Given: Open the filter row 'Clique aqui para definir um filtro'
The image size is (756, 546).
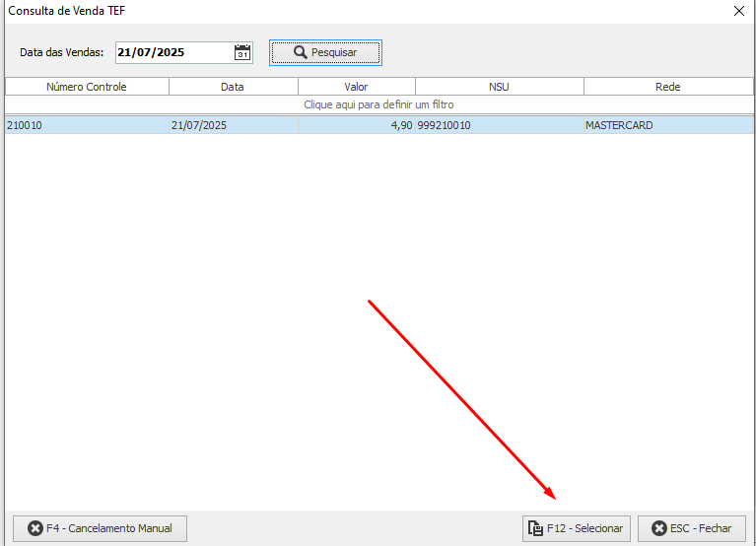Looking at the screenshot, I should [x=378, y=103].
